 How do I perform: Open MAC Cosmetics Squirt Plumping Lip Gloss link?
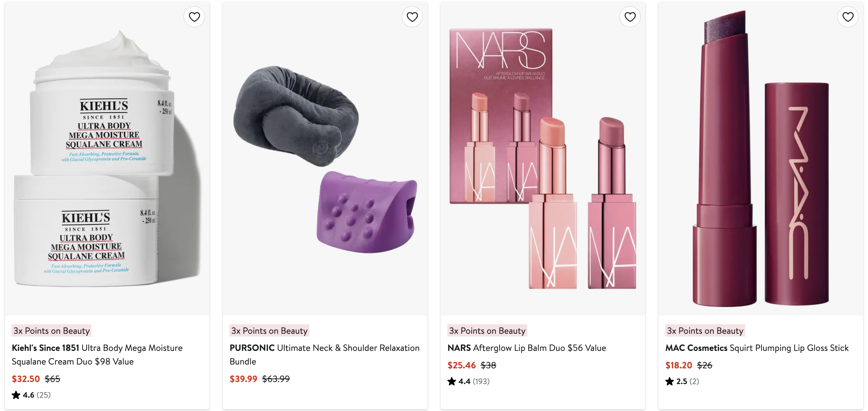757,348
